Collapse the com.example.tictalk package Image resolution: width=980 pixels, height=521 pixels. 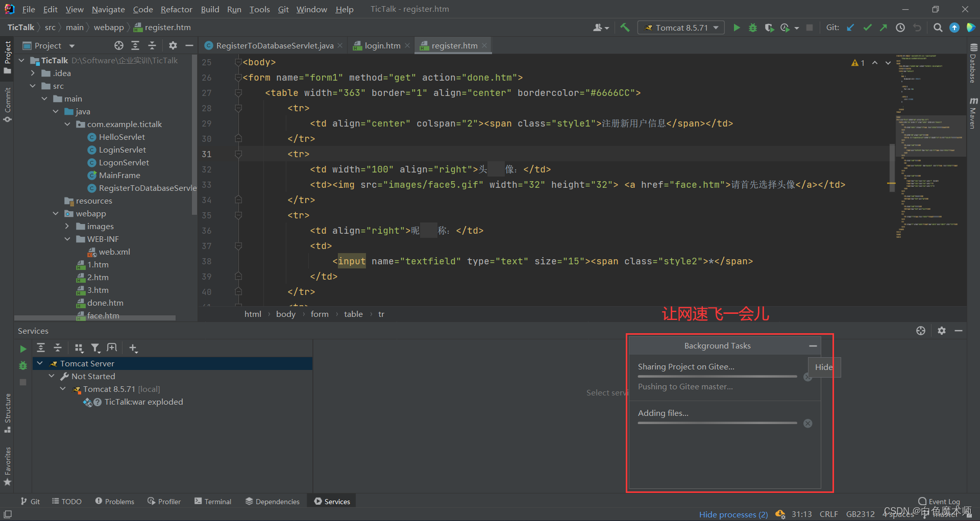(x=67, y=124)
